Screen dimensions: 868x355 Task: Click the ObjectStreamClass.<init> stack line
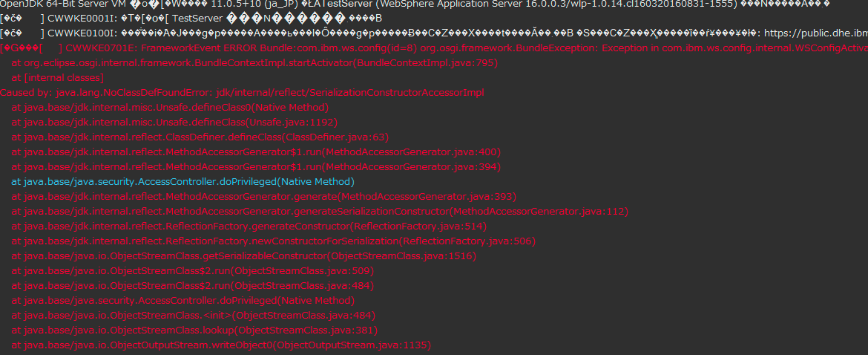(x=193, y=316)
